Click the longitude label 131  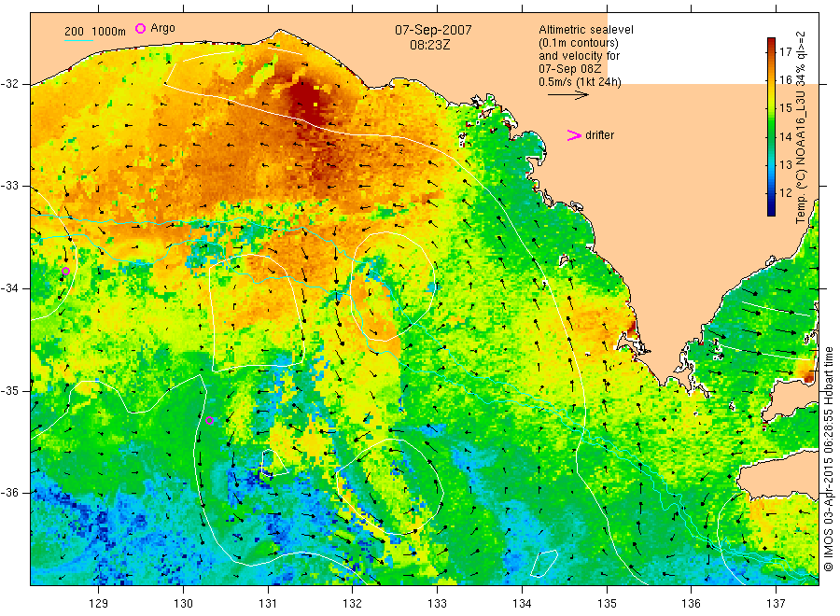[268, 603]
